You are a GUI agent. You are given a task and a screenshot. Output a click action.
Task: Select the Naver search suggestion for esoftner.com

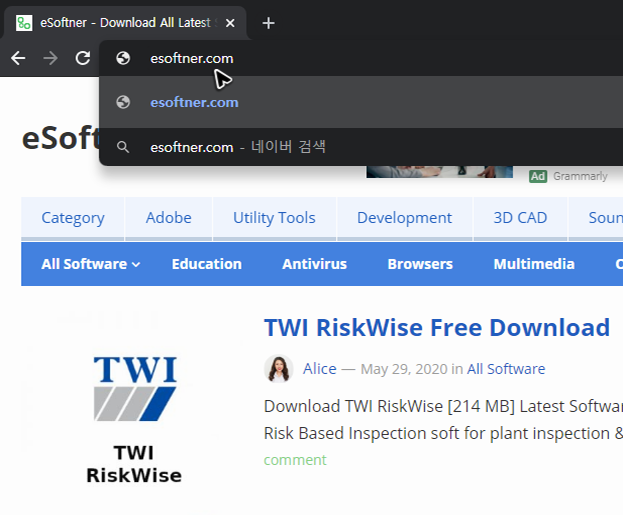(x=361, y=147)
